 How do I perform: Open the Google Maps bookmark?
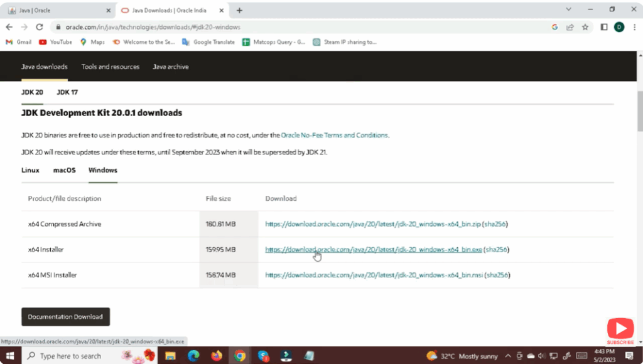pos(92,42)
